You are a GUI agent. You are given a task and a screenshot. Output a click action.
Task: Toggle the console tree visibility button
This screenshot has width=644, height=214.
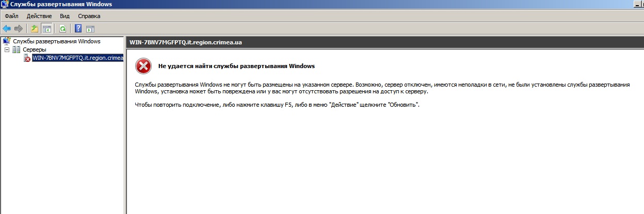coord(46,28)
